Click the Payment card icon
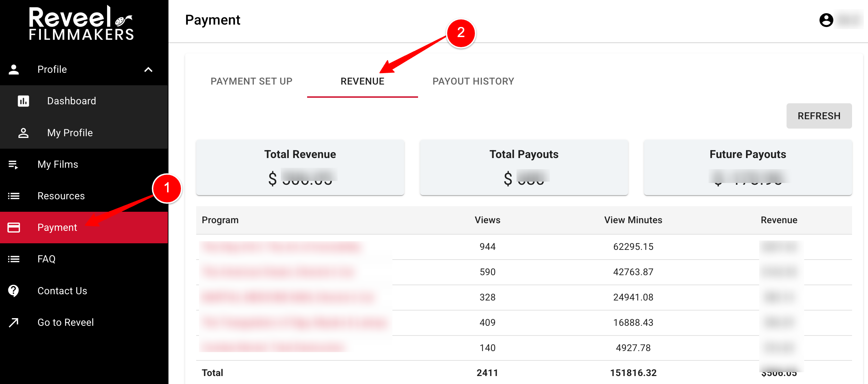The height and width of the screenshot is (384, 868). click(14, 228)
